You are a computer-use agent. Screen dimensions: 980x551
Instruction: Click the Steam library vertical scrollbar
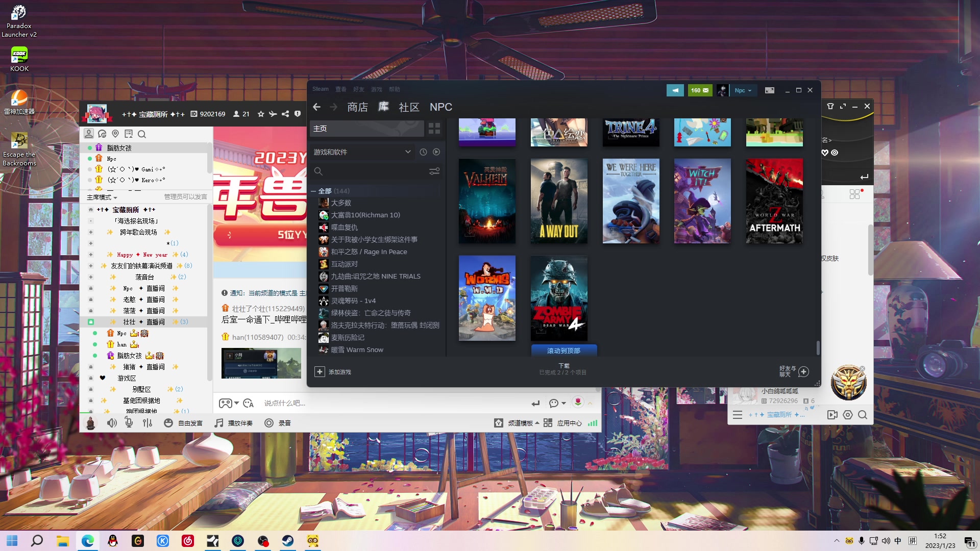(x=818, y=347)
